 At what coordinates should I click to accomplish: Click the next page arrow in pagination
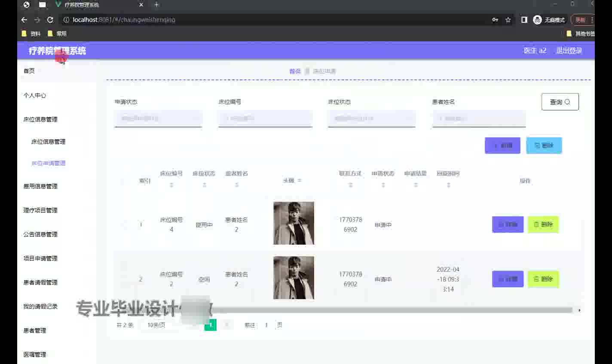(227, 325)
